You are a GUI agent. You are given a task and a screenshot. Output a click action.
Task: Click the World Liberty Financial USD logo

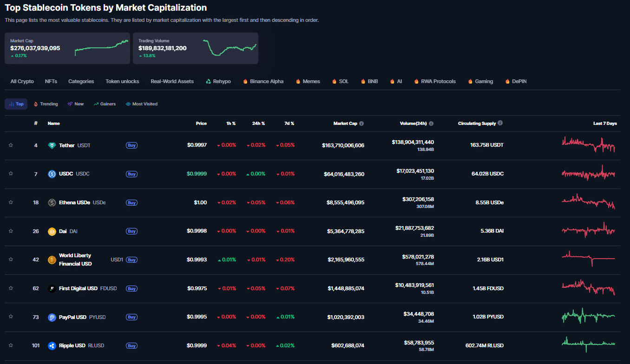tap(52, 260)
